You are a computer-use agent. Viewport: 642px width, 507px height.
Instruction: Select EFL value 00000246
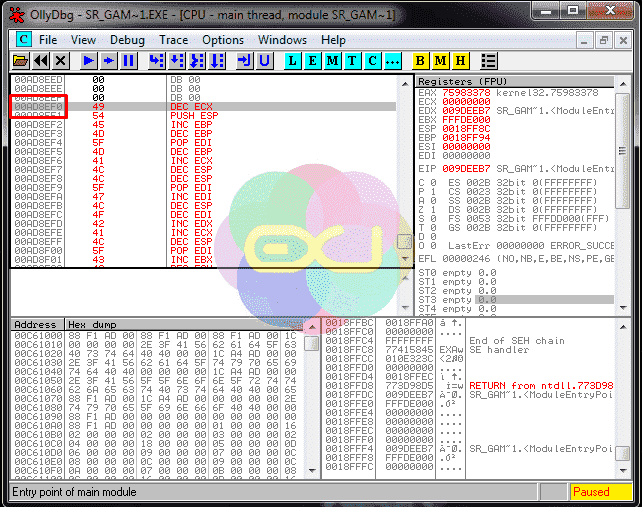pos(466,259)
